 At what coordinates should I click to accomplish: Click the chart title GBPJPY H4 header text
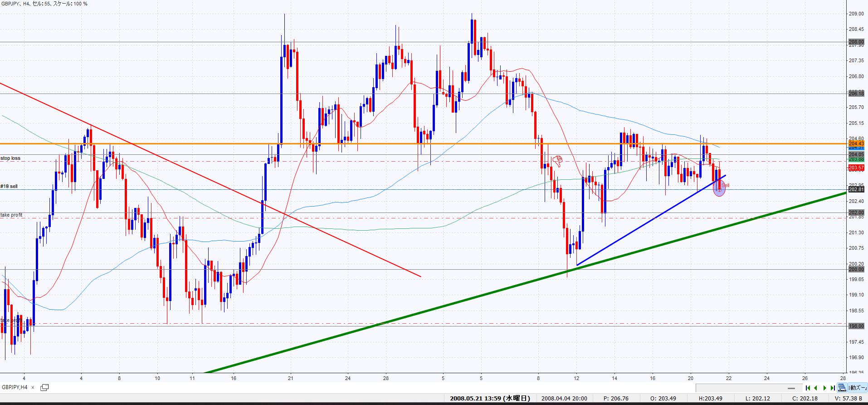click(x=44, y=4)
